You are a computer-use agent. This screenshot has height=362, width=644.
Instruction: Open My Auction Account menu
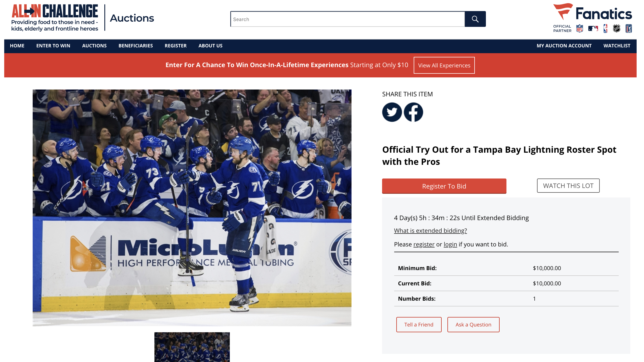pyautogui.click(x=564, y=46)
